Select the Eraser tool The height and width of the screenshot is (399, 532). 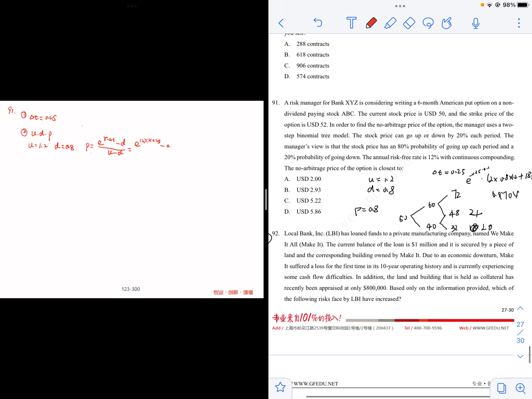409,23
